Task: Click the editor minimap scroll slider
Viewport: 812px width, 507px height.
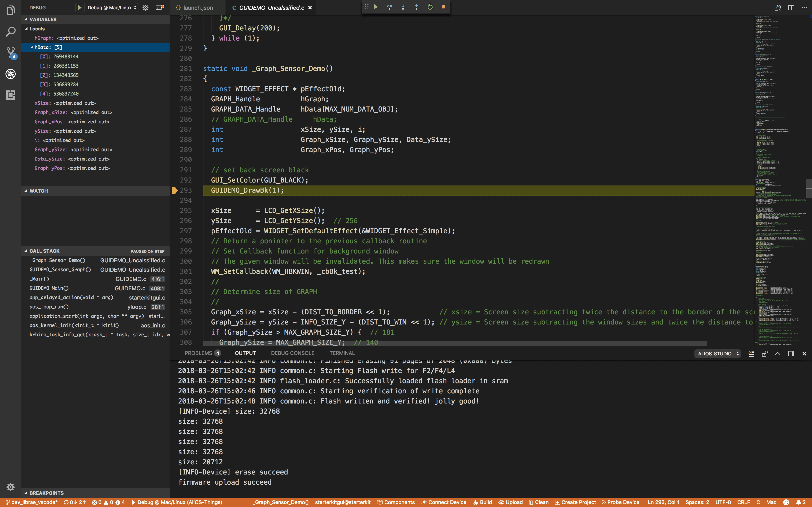Action: (809, 188)
